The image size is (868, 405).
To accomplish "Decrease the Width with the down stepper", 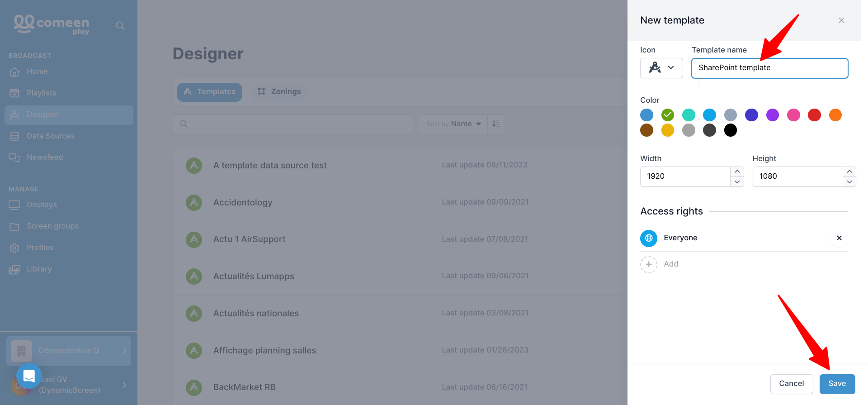I will pyautogui.click(x=737, y=182).
